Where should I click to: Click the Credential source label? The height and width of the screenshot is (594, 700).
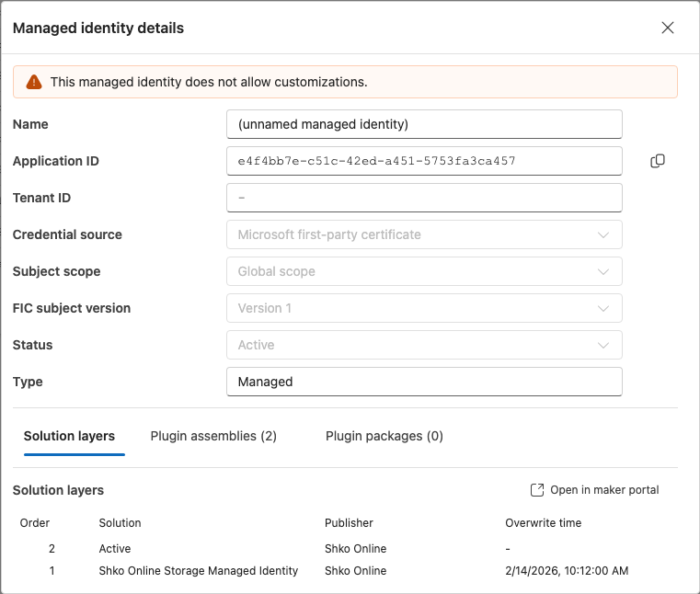coord(67,234)
